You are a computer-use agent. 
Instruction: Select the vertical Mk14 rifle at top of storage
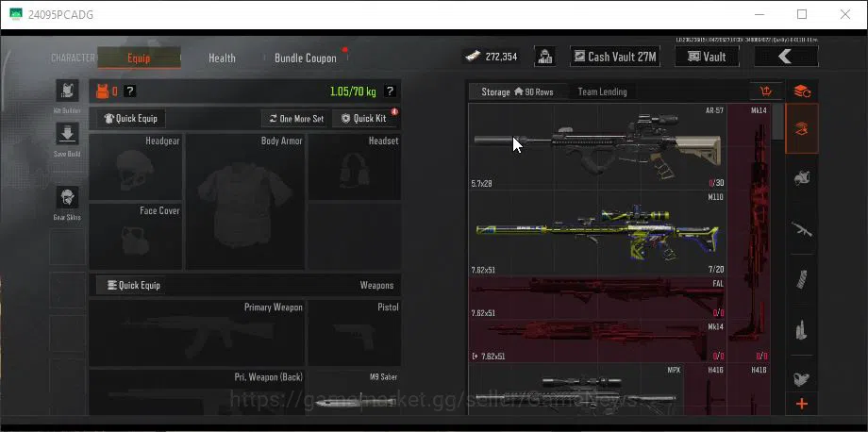tap(748, 233)
